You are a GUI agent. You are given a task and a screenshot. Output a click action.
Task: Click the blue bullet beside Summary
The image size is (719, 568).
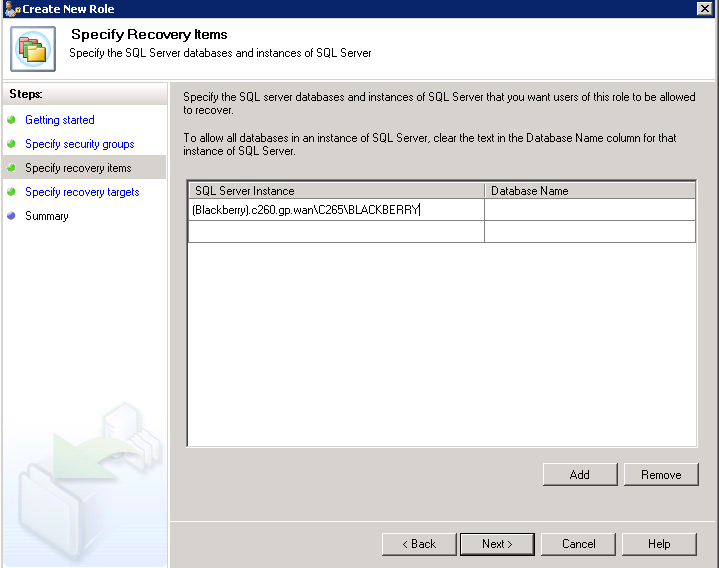point(11,215)
